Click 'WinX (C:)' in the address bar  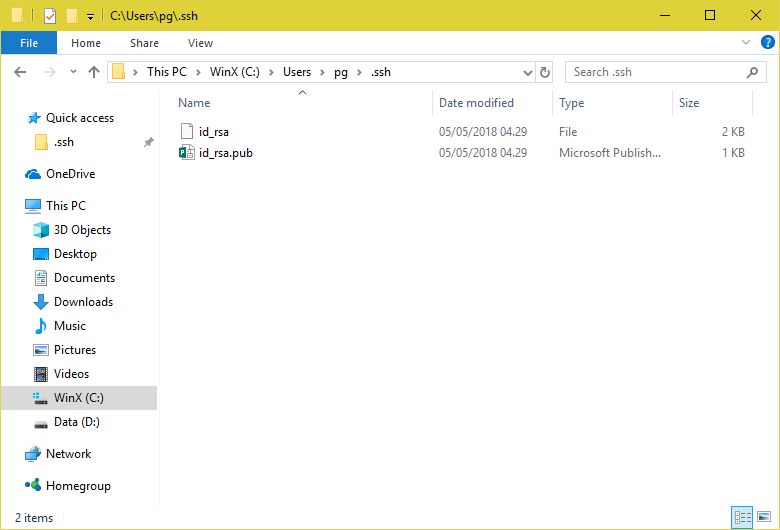(x=234, y=72)
